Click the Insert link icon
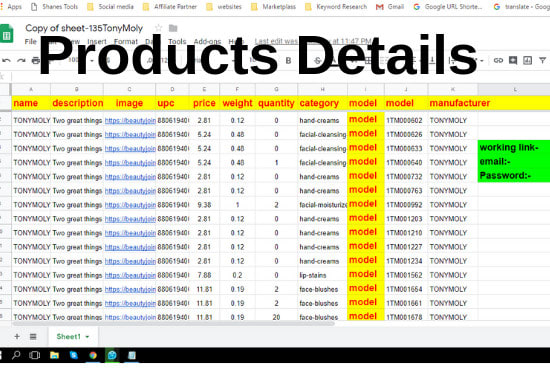Image resolution: width=550 pixels, height=370 pixels. click(498, 60)
